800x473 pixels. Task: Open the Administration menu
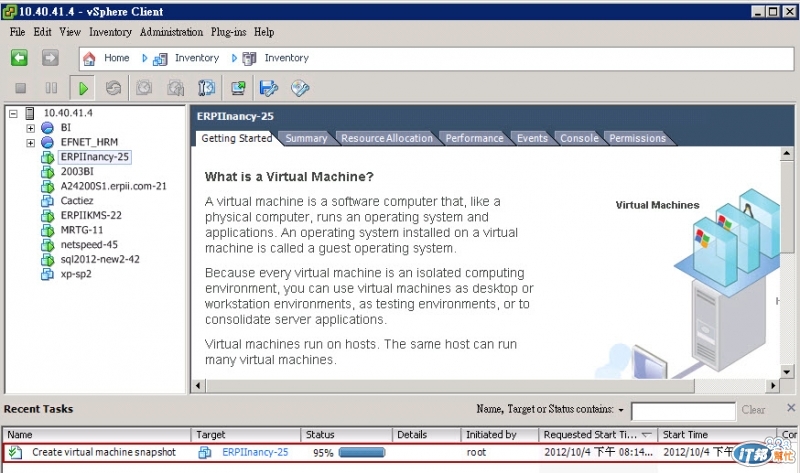click(x=171, y=32)
